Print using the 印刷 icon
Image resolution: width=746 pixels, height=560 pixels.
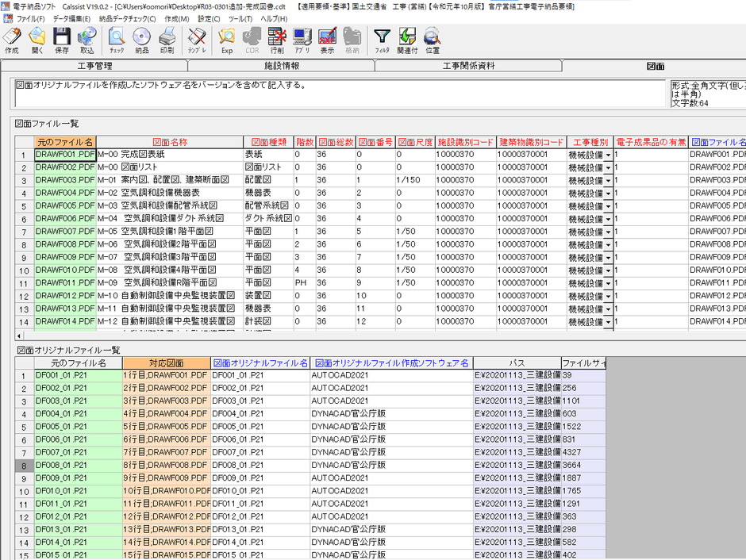(x=167, y=39)
